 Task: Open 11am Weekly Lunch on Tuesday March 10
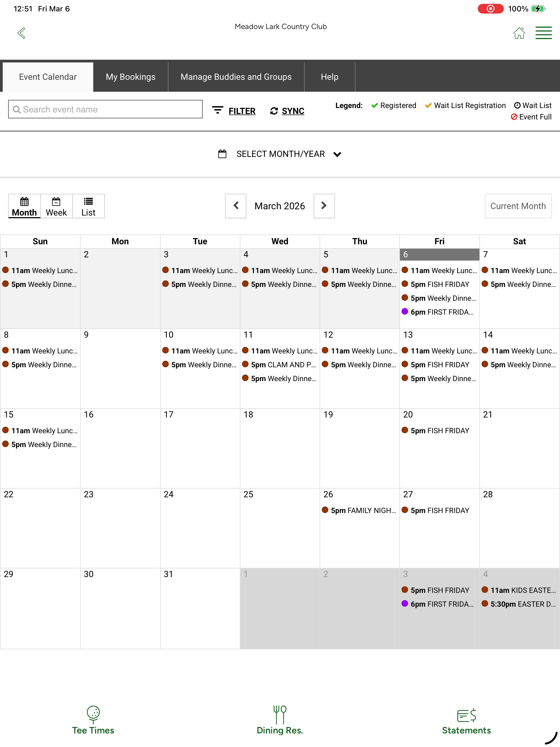click(x=200, y=351)
